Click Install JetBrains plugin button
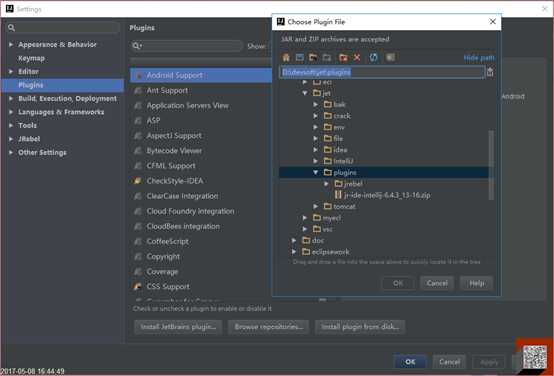The image size is (554, 376). pyautogui.click(x=178, y=327)
